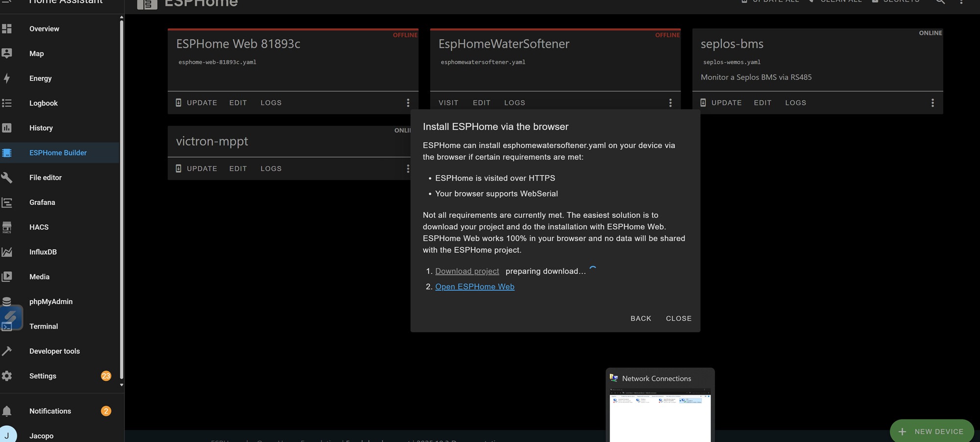980x442 pixels.
Task: Expand the seplos-bms card overflow menu
Action: pyautogui.click(x=932, y=103)
